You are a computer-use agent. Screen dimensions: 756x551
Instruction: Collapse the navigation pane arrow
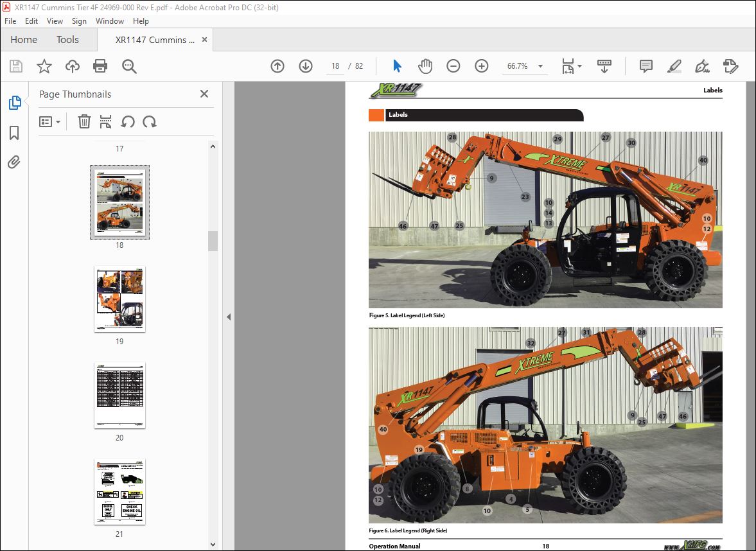[x=229, y=317]
